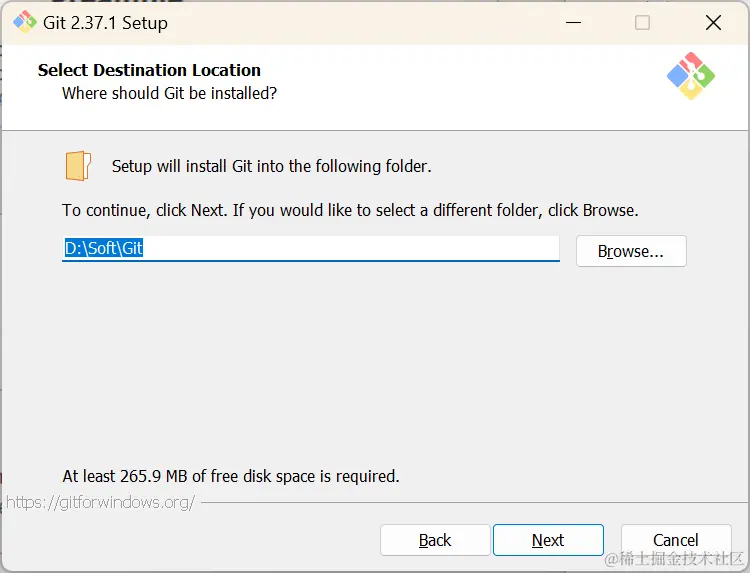
Task: Click the "Where should Git be installed?" subtitle
Action: (169, 93)
